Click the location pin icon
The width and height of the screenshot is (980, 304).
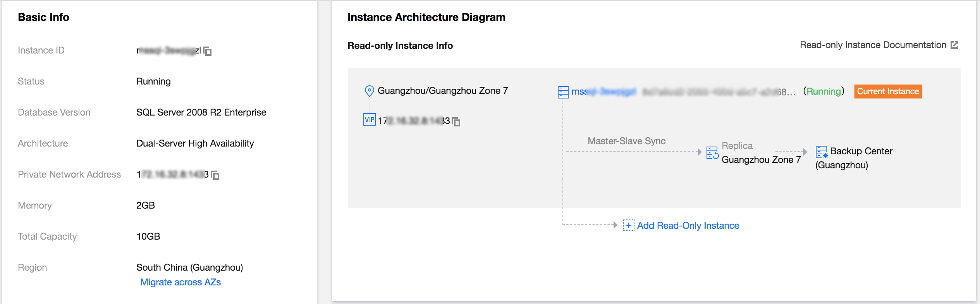coord(369,91)
